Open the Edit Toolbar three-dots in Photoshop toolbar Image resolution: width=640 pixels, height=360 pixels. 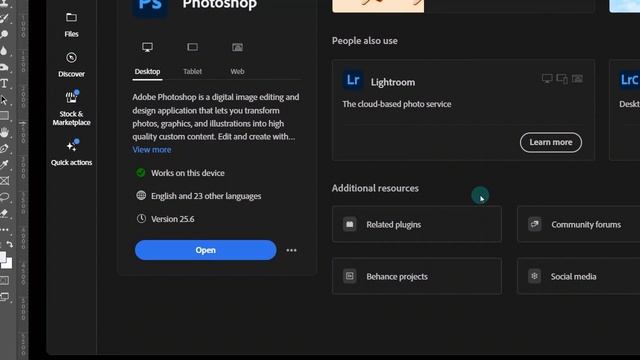click(4, 230)
